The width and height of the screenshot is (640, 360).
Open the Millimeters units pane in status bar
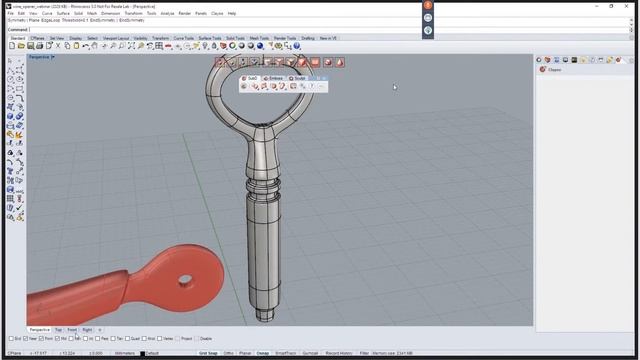(124, 353)
